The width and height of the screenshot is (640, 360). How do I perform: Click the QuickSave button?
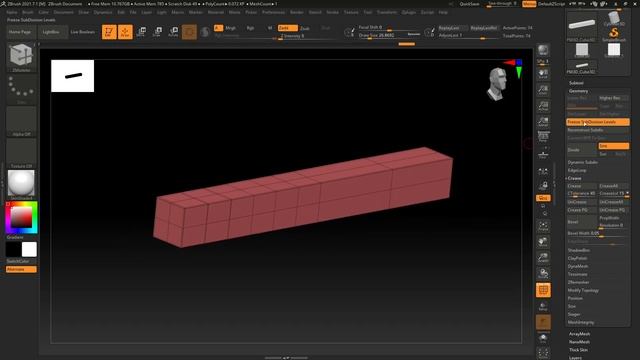(469, 4)
